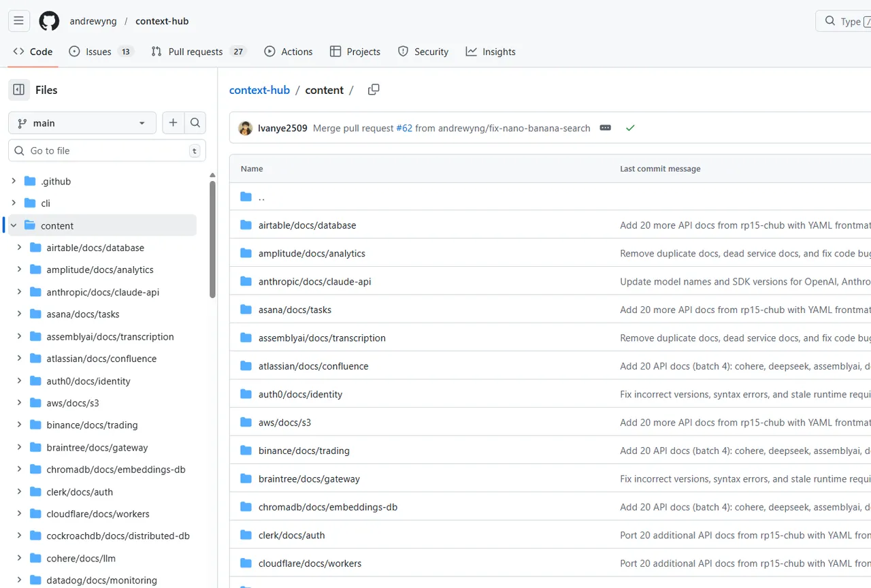The image size is (871, 588).
Task: Select cloudflare/docs/workers in file tree
Action: [98, 514]
